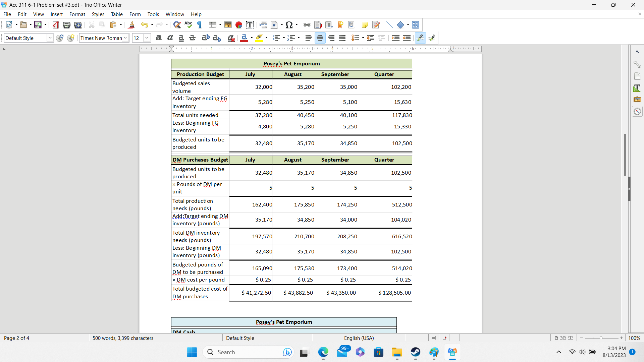
Task: Decrease the paragraph indent
Action: click(x=407, y=38)
